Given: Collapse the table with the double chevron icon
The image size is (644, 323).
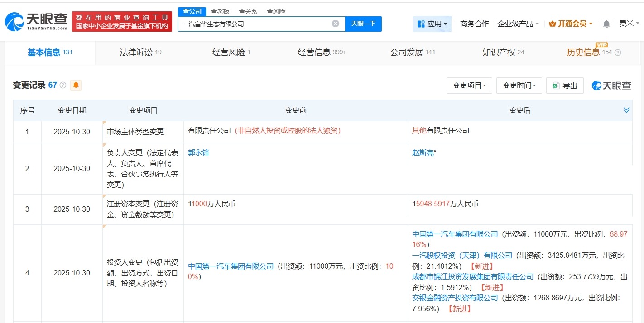Looking at the screenshot, I should coord(626,109).
